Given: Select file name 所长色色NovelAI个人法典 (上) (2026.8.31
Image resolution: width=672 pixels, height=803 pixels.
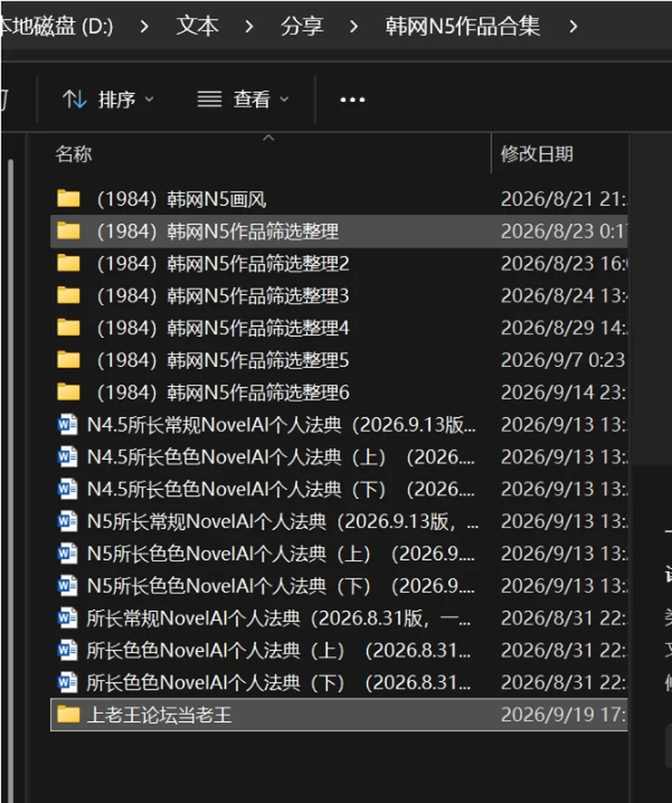Looking at the screenshot, I should pos(279,650).
